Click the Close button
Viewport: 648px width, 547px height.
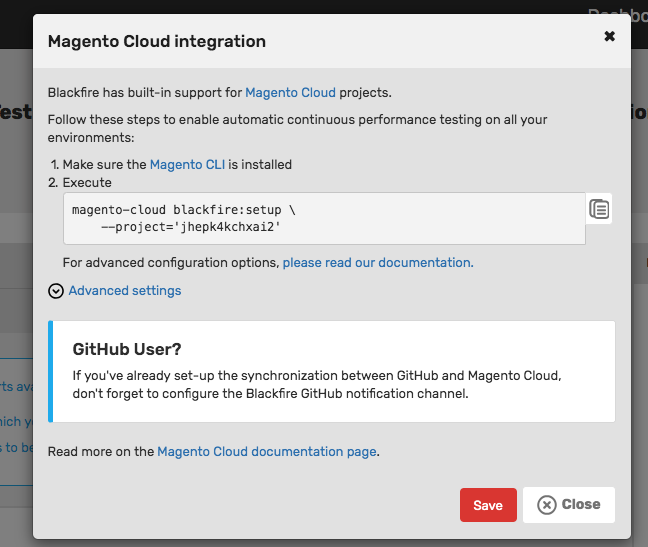click(569, 505)
